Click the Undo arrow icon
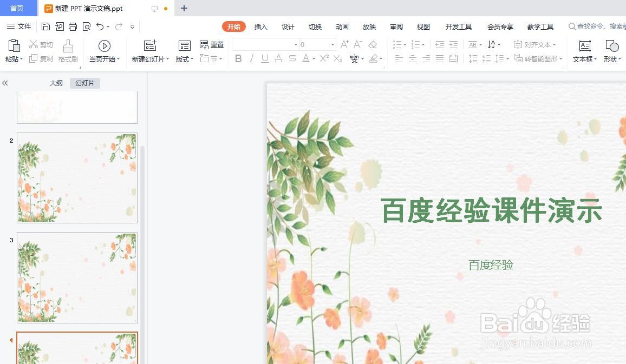Screen dimensions: 626x364 tap(100, 27)
